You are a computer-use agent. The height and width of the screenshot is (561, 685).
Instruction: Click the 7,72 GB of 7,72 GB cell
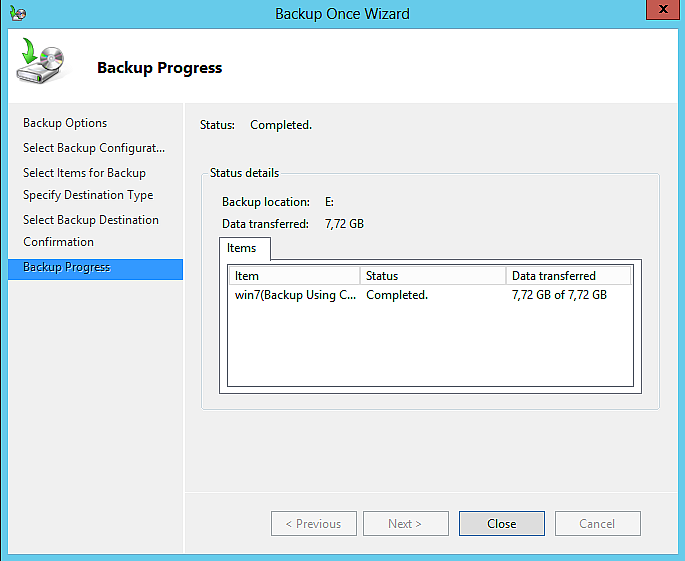(x=560, y=295)
